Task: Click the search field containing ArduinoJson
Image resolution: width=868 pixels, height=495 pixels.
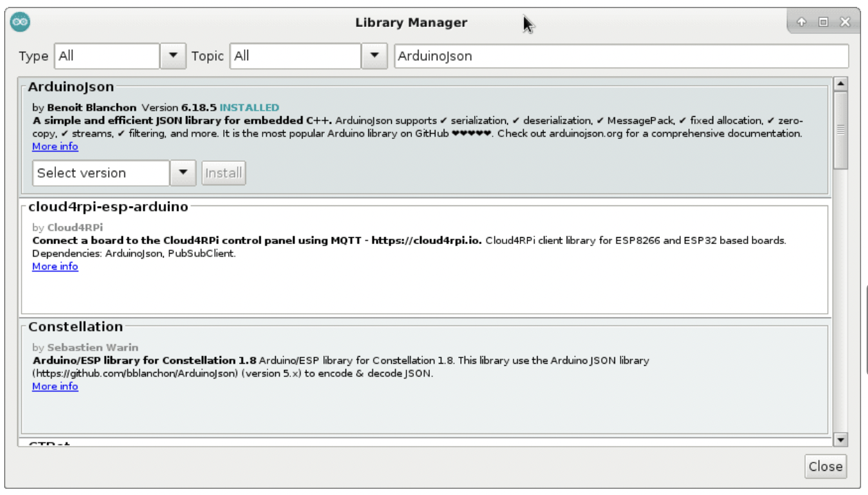Action: tap(621, 56)
